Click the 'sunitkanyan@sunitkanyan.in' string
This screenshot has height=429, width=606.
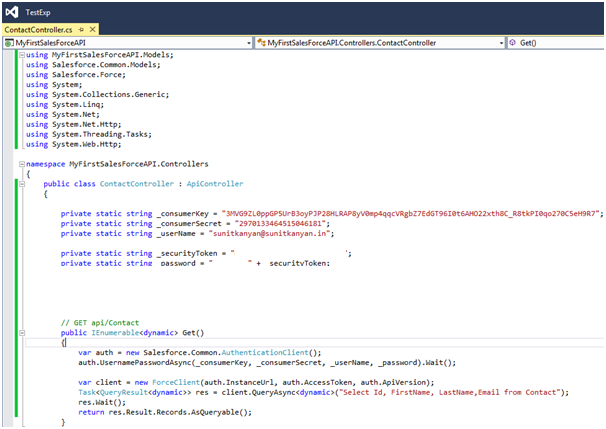[x=269, y=234]
